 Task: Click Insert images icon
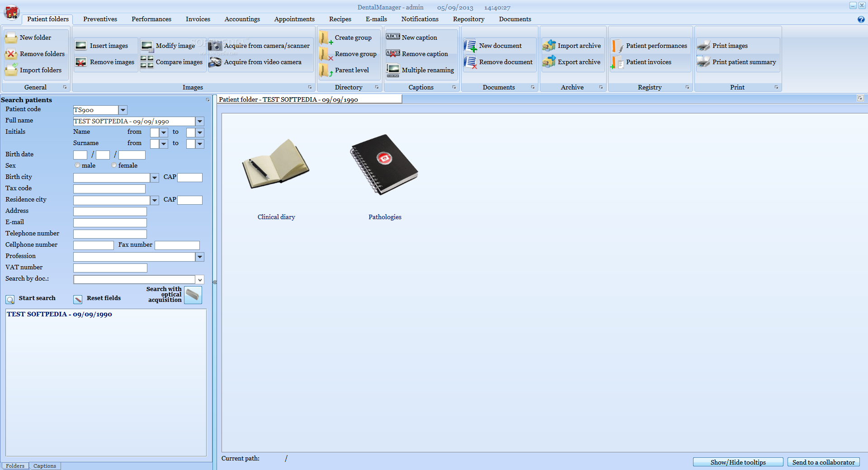[x=81, y=46]
